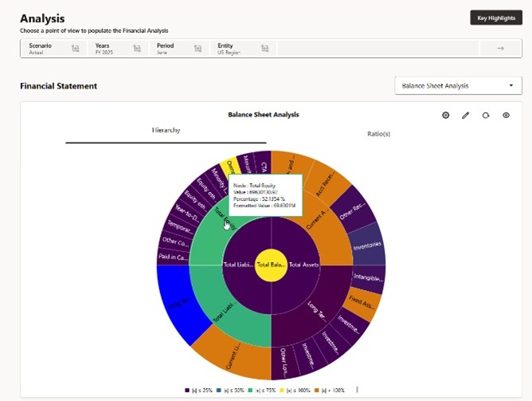Click the yellow Total Bala... center node
Image resolution: width=532 pixels, height=401 pixels.
[x=271, y=265]
